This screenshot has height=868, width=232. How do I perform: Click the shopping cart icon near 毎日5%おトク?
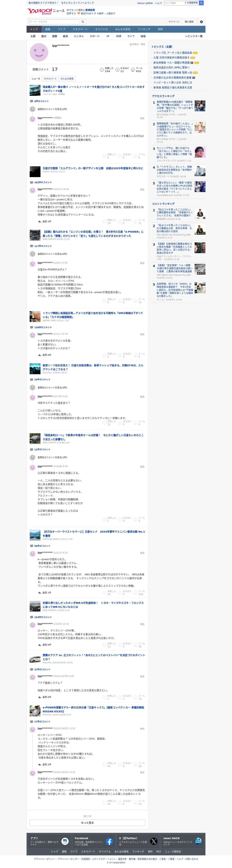[79, 14]
